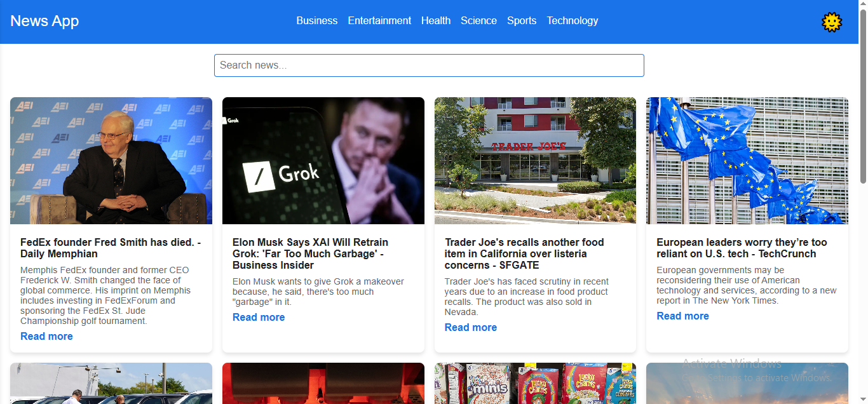Image resolution: width=868 pixels, height=404 pixels.
Task: Go to the Science category
Action: pyautogui.click(x=478, y=21)
